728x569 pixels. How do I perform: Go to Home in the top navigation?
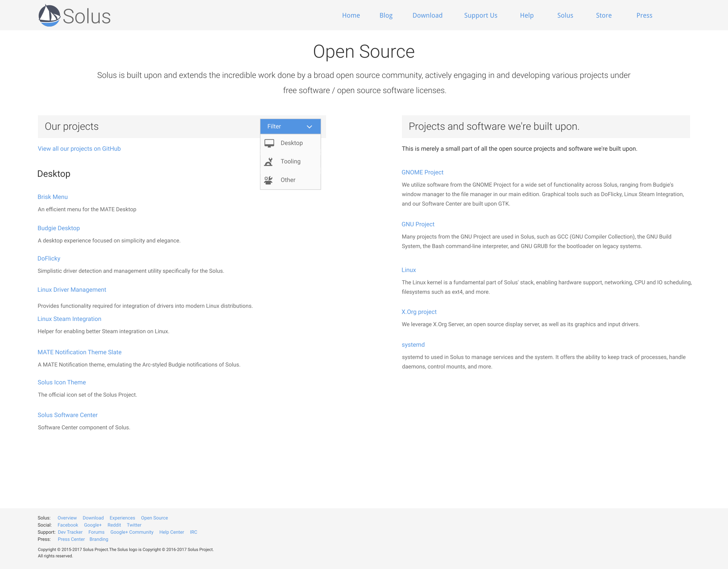pos(351,16)
